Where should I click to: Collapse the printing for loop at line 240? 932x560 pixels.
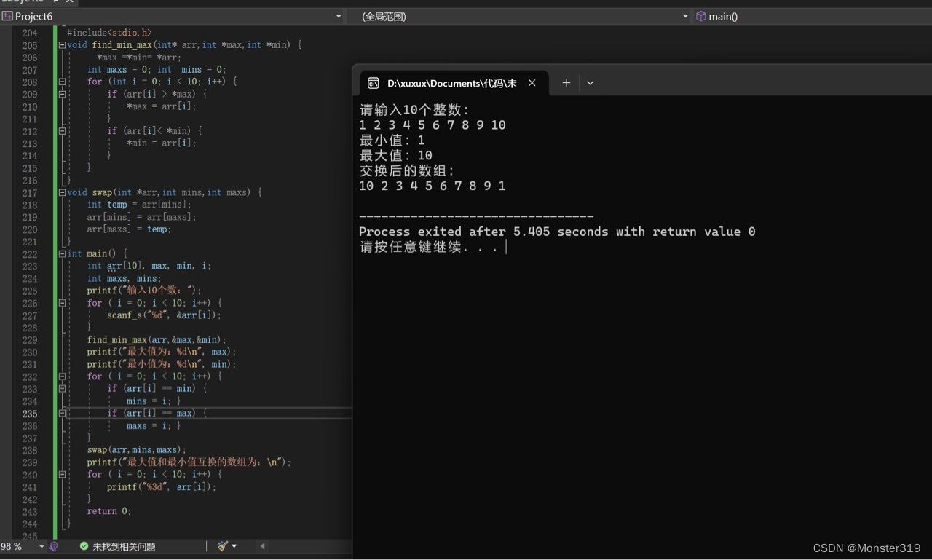pos(63,474)
